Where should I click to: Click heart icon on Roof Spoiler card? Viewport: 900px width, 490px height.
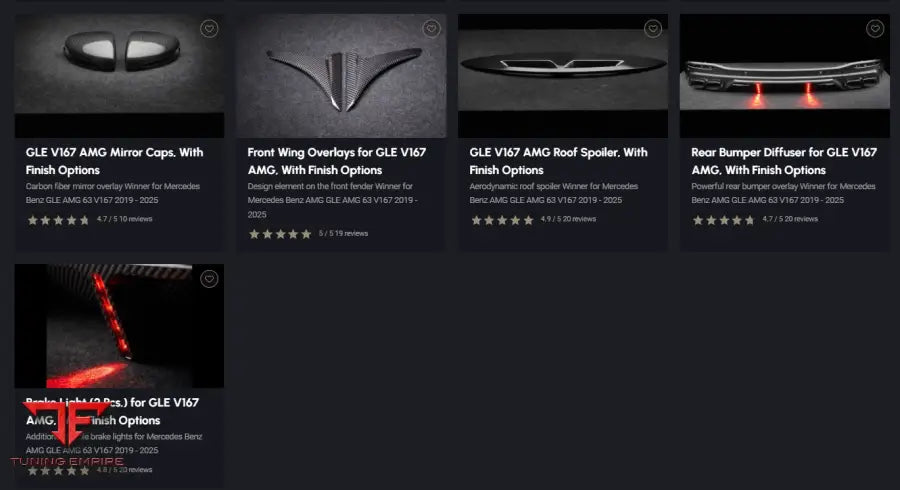tap(652, 29)
